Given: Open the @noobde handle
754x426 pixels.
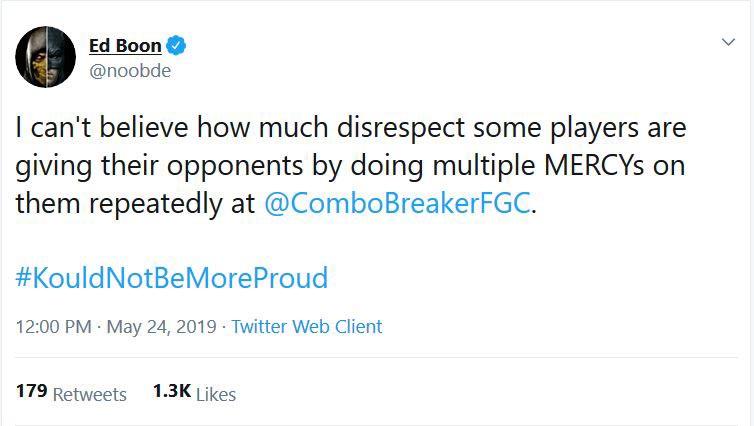Looking at the screenshot, I should 124,71.
